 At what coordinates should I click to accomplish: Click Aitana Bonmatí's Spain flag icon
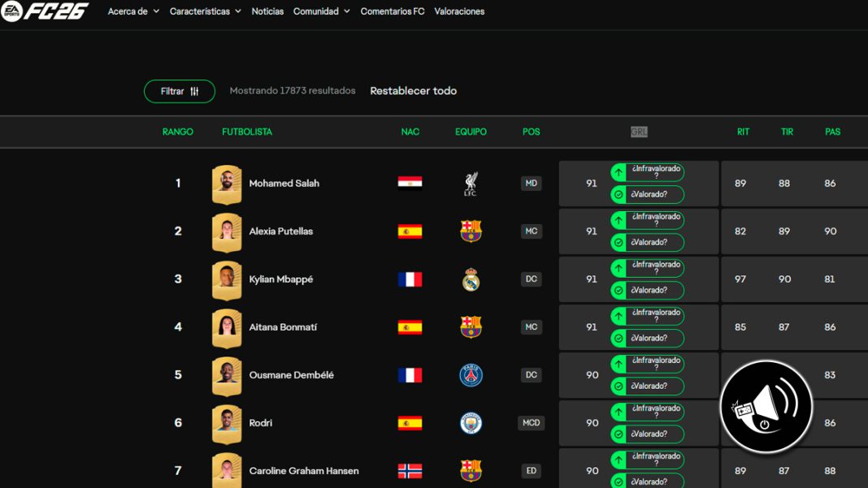pos(410,327)
